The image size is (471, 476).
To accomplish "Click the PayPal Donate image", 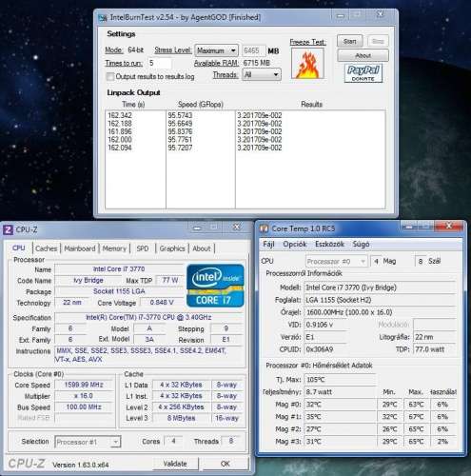I will tap(363, 73).
